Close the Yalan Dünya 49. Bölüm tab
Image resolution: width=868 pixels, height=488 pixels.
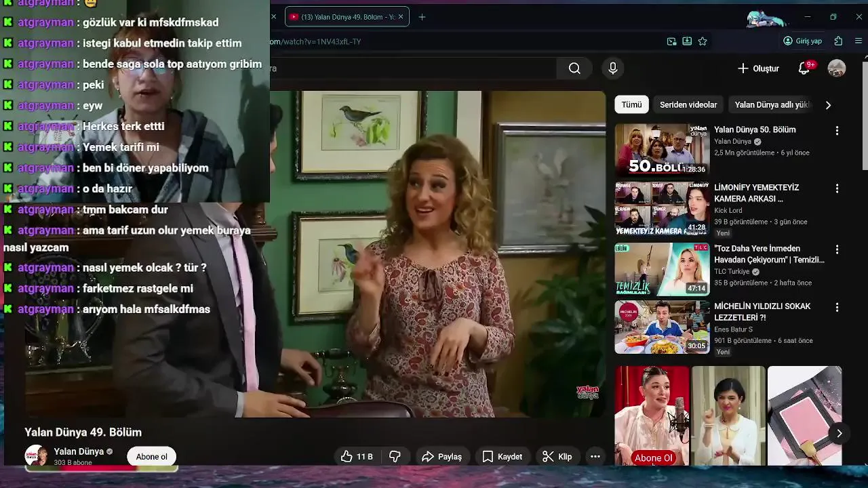click(x=401, y=17)
